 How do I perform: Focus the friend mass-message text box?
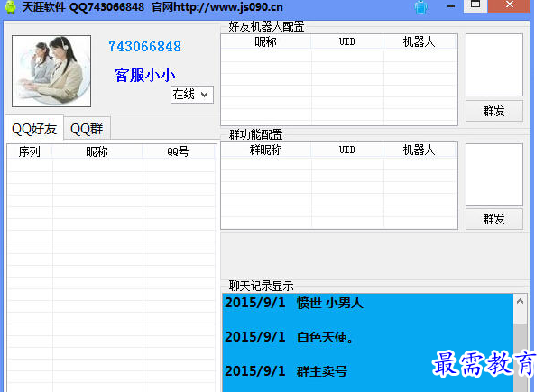click(494, 65)
